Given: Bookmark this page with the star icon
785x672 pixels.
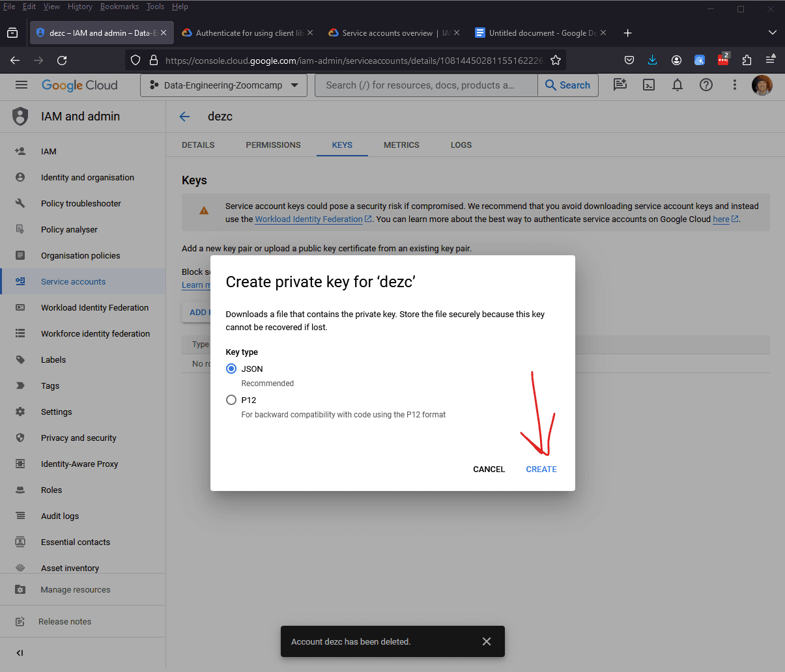Looking at the screenshot, I should [x=556, y=60].
